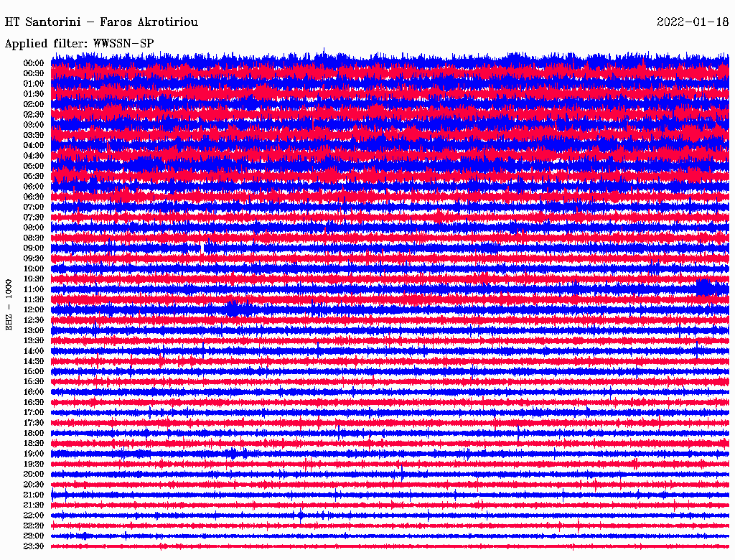Click the blue seismic event on the 12:00 trace

234,309
